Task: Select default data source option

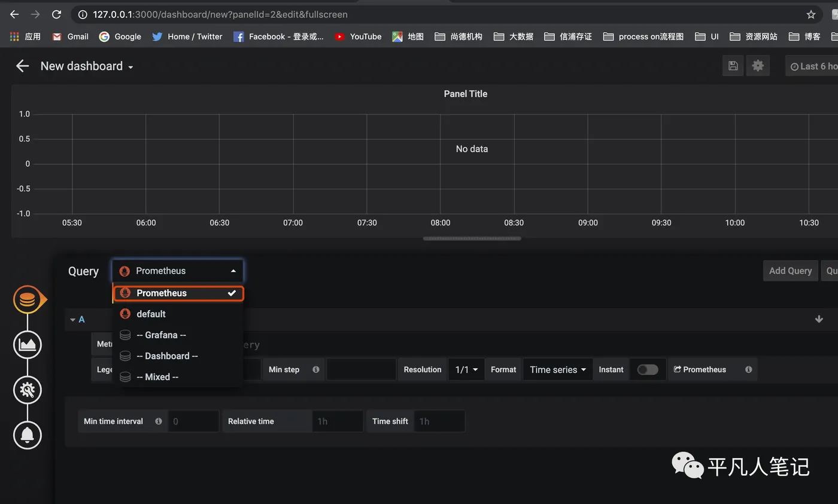Action: (178, 314)
